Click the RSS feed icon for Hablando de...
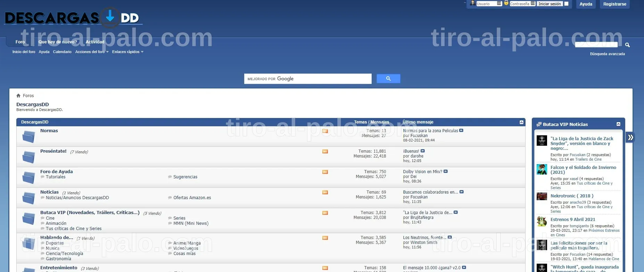Image resolution: width=644 pixels, height=272 pixels. tap(325, 238)
